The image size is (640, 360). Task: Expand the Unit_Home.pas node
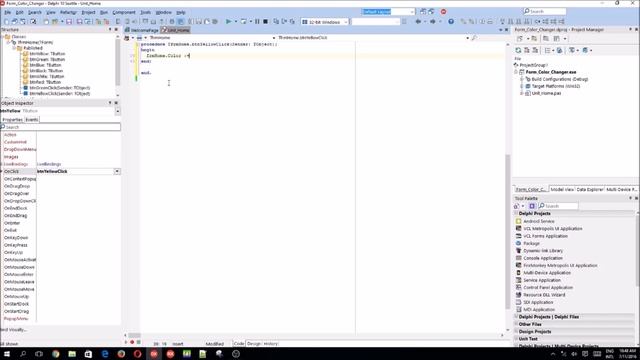[x=522, y=93]
